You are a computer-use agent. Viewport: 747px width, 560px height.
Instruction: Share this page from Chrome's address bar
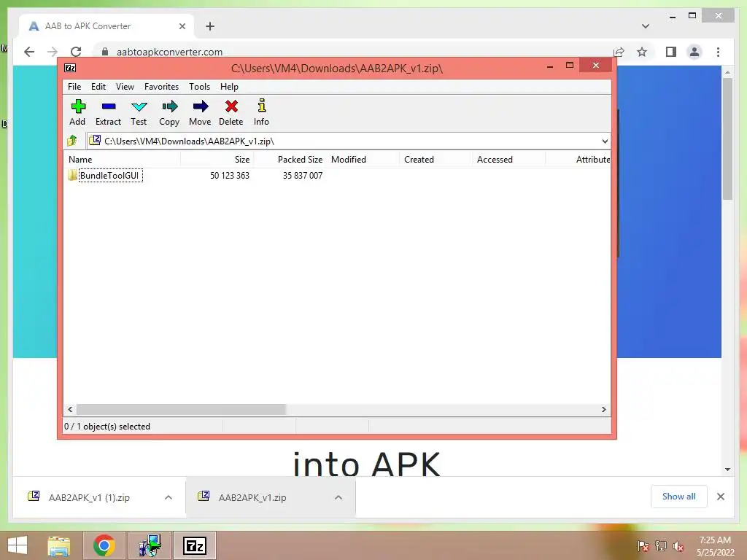619,52
